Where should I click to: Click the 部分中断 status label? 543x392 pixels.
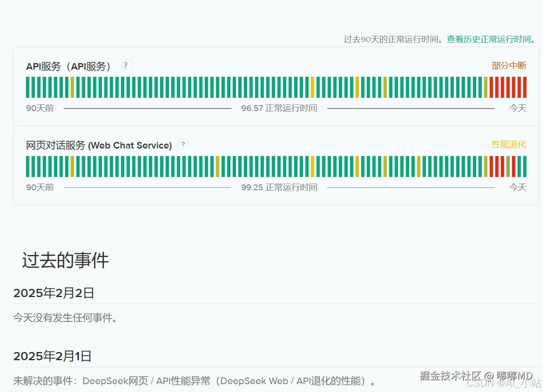(509, 66)
